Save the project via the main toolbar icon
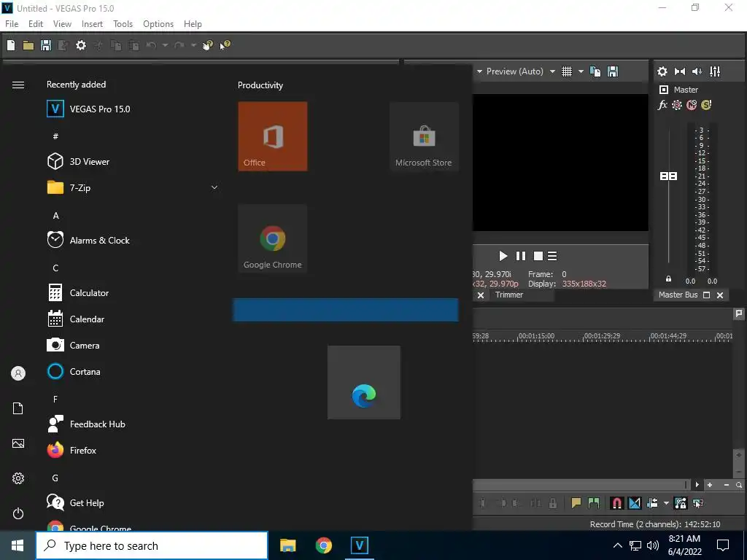Image resolution: width=747 pixels, height=560 pixels. click(x=46, y=45)
